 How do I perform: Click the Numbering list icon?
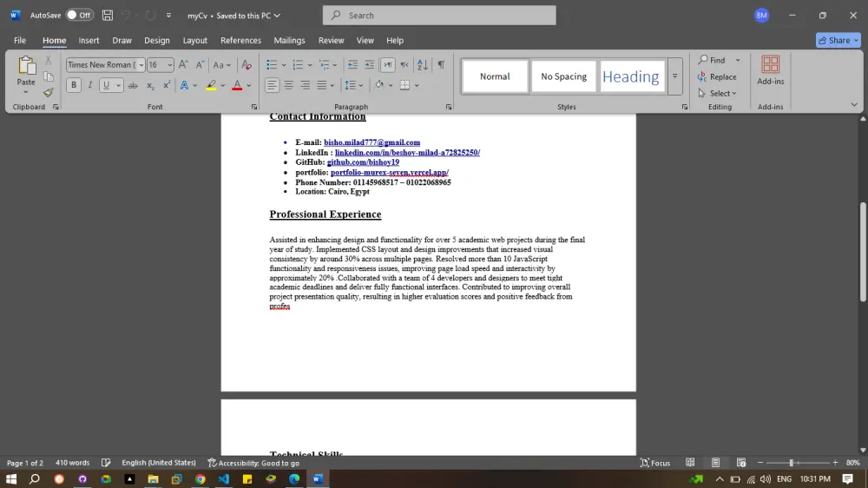point(298,65)
